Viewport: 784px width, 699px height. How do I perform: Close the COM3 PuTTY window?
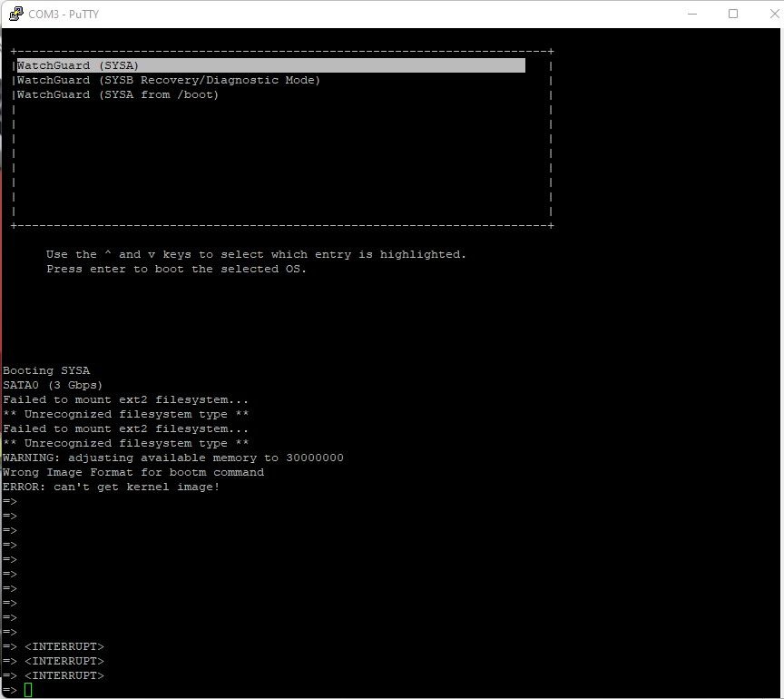pos(774,14)
